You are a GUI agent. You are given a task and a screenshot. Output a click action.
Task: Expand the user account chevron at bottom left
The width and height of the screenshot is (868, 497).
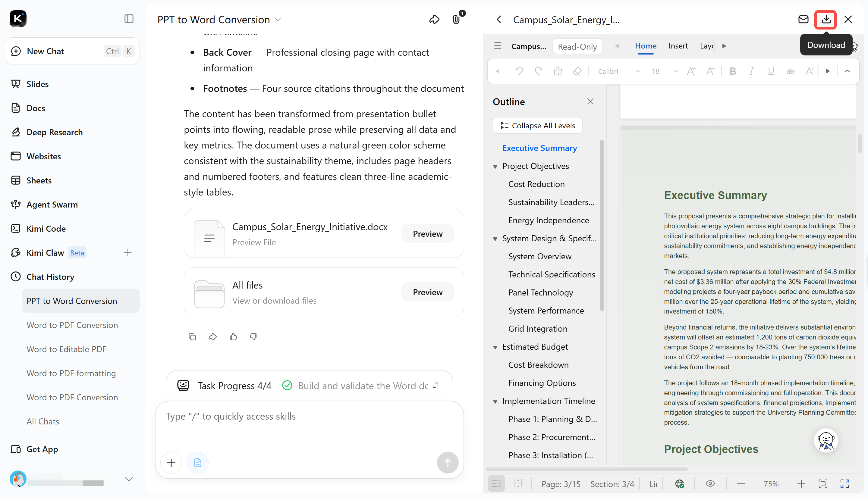tap(129, 479)
